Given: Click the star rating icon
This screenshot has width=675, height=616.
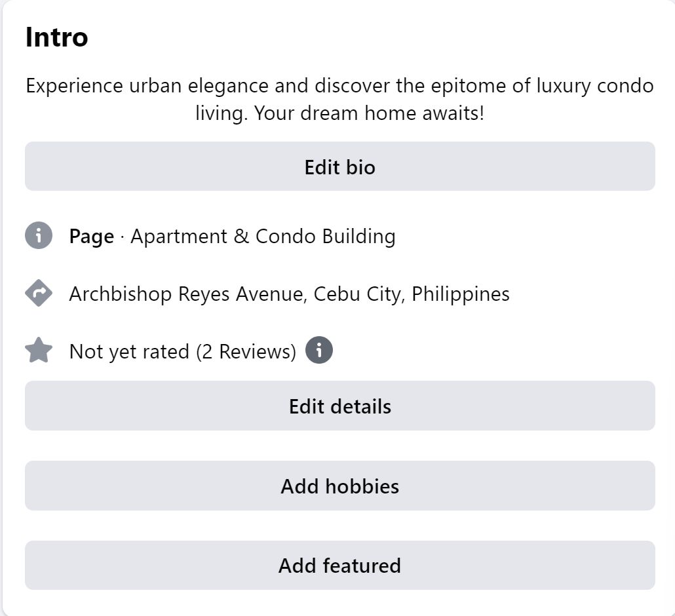Looking at the screenshot, I should click(x=39, y=351).
